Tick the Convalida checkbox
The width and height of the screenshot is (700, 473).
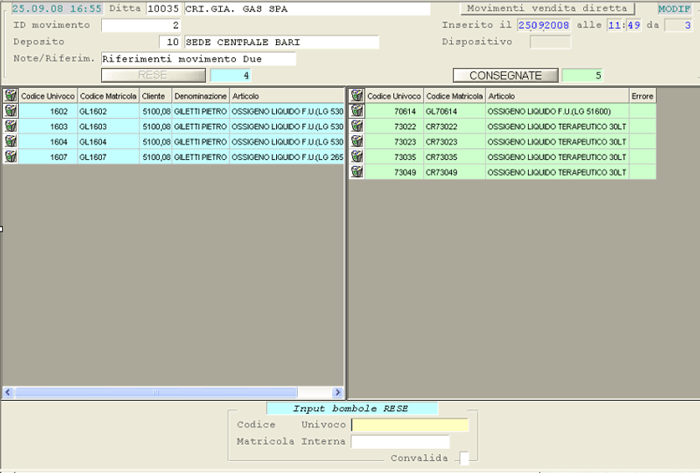click(x=464, y=458)
